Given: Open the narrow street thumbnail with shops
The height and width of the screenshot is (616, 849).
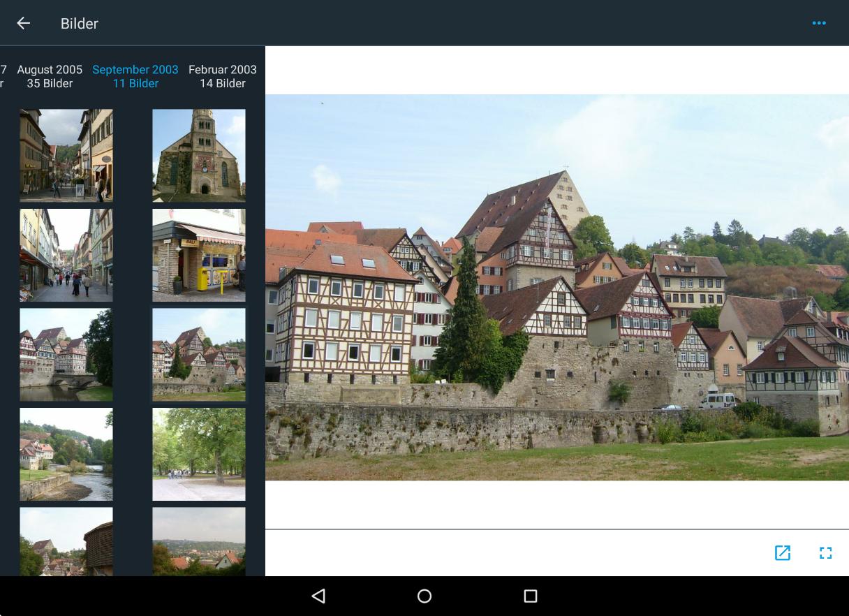Looking at the screenshot, I should pos(66,155).
